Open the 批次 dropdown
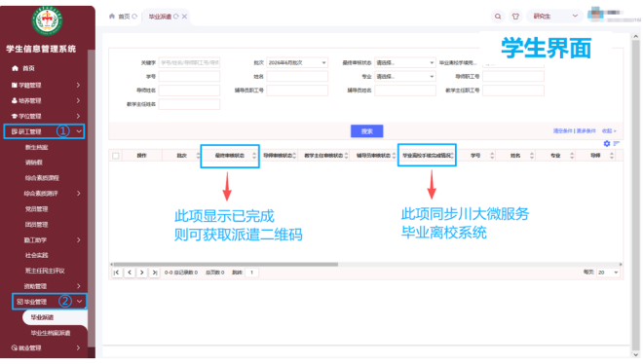Viewport: 643px width, 364px height. 297,62
